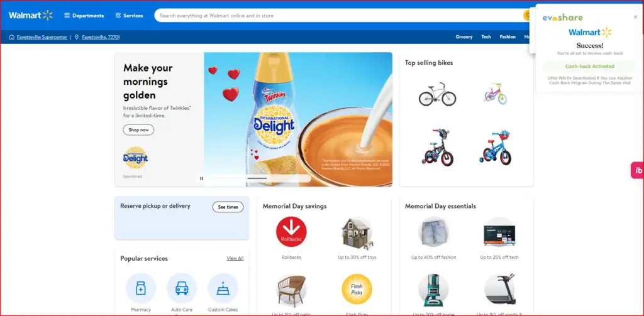This screenshot has width=644, height=316.
Task: Open the toys playhouse deal image
Action: coord(357,232)
